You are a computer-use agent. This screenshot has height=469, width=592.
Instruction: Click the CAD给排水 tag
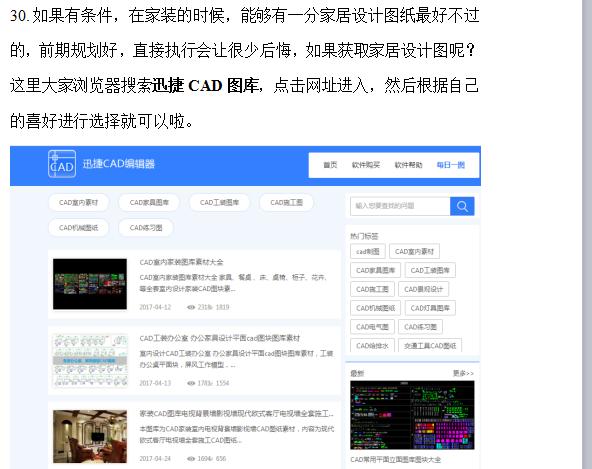(x=372, y=346)
